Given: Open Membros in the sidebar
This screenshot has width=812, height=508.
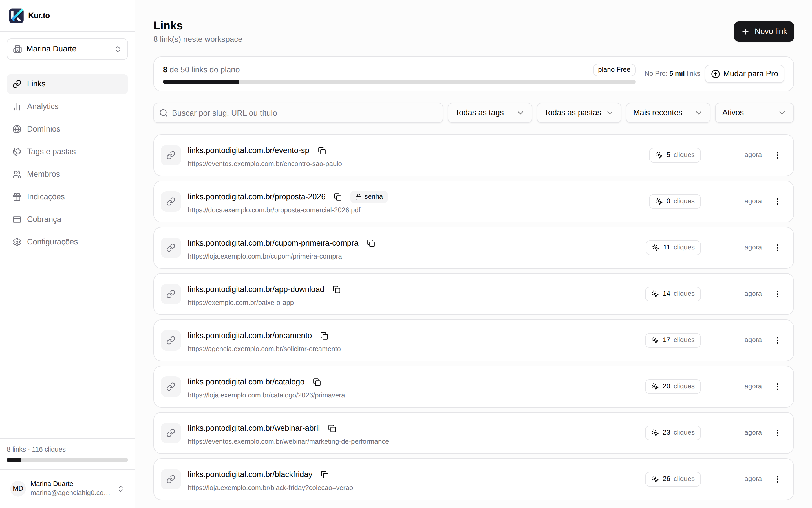Looking at the screenshot, I should tap(67, 174).
